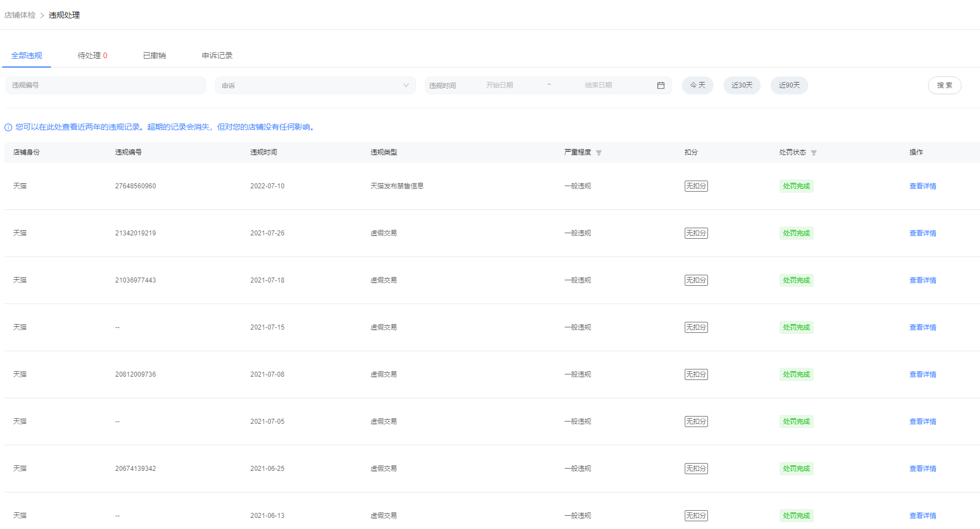Select violation number 27648560960 cell
Viewport: 980px width, 529px height.
[x=136, y=186]
